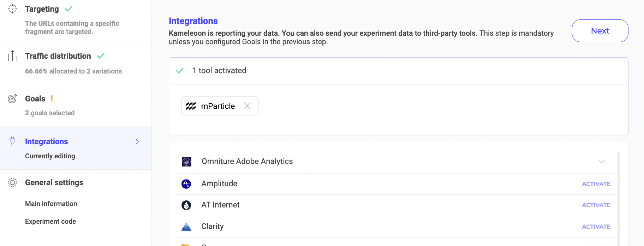Open the Main information settings item
Viewport: 644px width, 246px height.
click(51, 204)
